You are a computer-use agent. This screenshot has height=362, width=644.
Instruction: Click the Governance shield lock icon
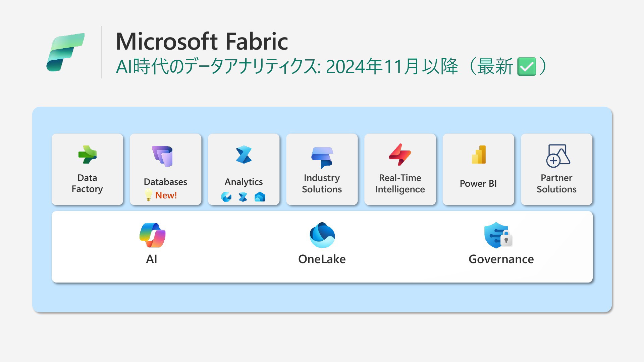coord(498,235)
